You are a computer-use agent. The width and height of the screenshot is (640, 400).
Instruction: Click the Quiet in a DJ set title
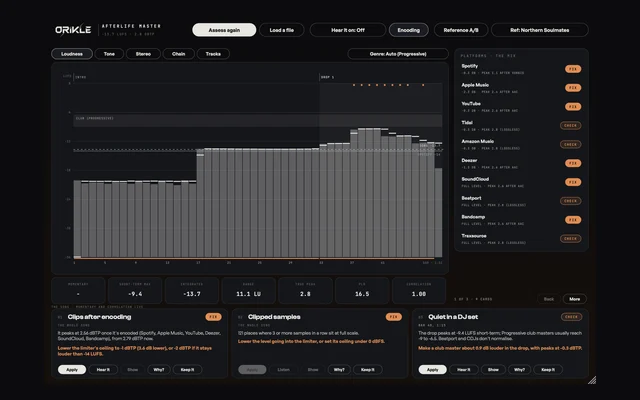pos(453,317)
